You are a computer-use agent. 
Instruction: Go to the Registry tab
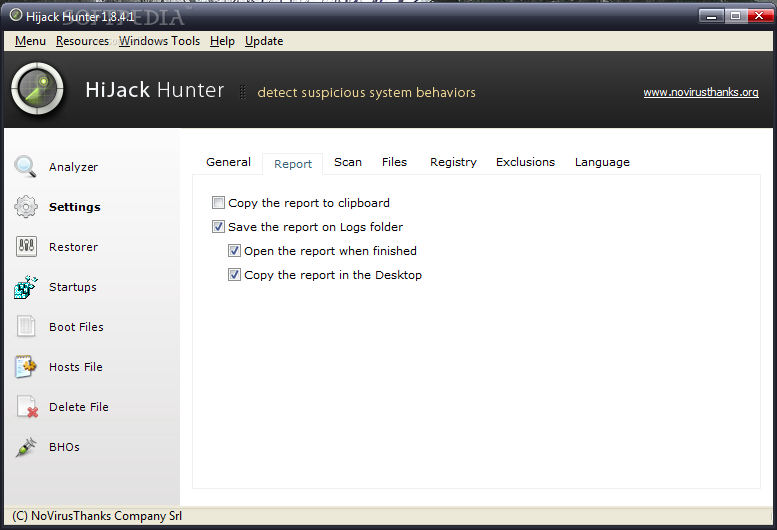[453, 162]
